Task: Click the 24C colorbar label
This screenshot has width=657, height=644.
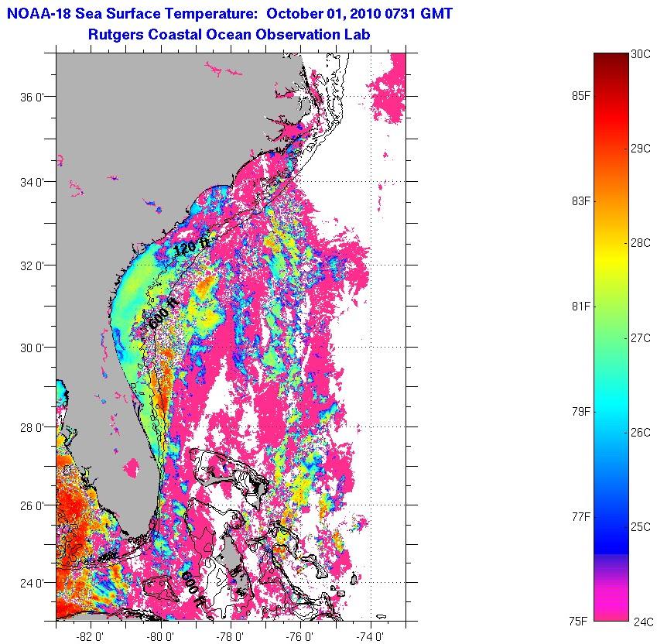Action: (643, 622)
